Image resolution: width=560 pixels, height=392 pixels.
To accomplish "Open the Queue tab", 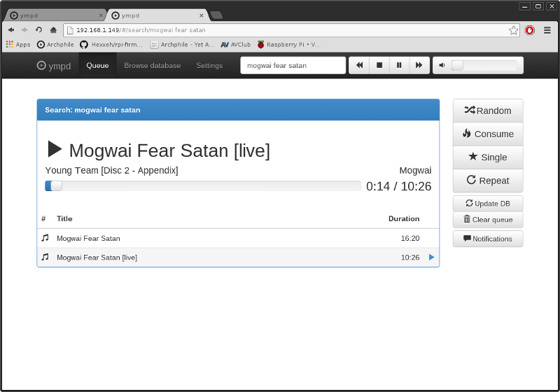I will (x=97, y=65).
